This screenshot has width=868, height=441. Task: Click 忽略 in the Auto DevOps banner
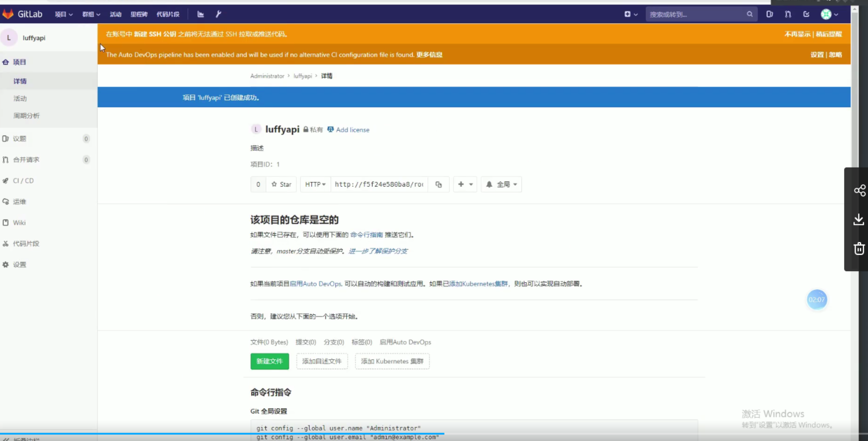coord(835,55)
